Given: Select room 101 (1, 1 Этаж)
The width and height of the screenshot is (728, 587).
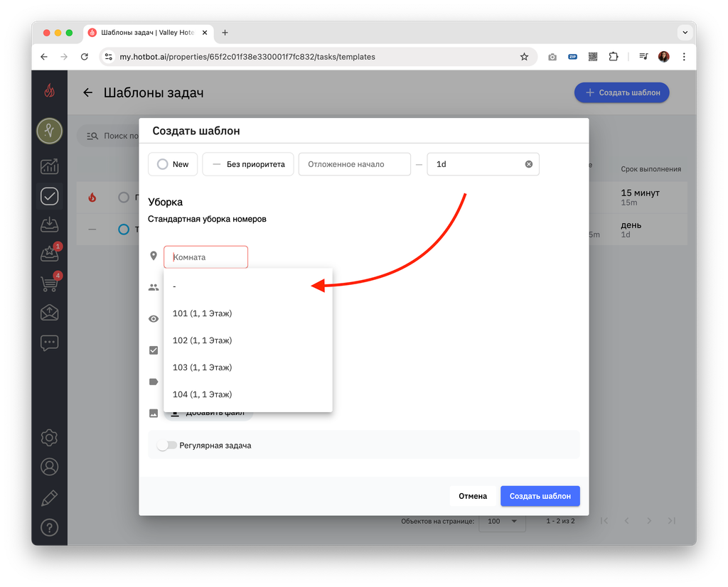Looking at the screenshot, I should pyautogui.click(x=248, y=313).
